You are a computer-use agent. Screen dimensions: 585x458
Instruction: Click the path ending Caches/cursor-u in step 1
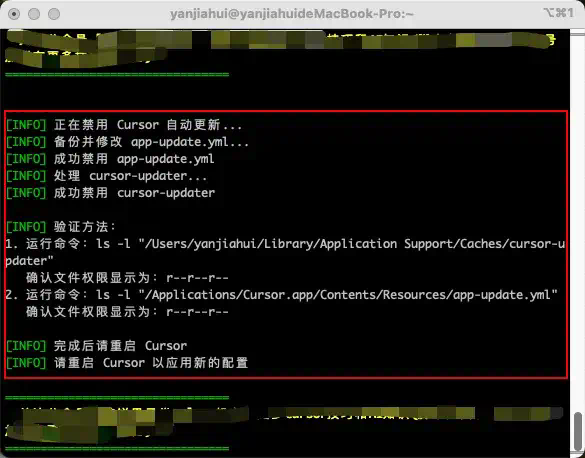click(x=352, y=244)
